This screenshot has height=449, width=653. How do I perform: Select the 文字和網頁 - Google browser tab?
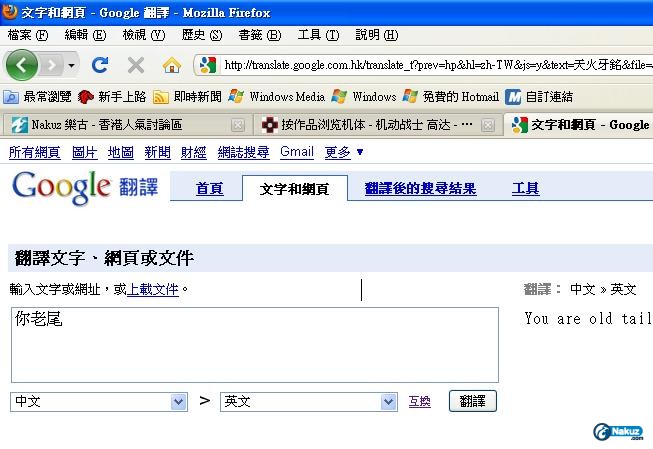tap(579, 125)
